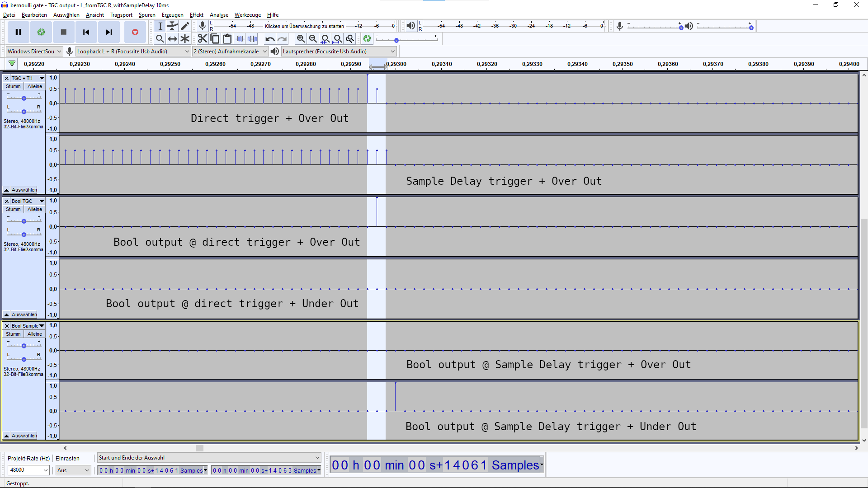Select the Envelope tool

point(172,26)
